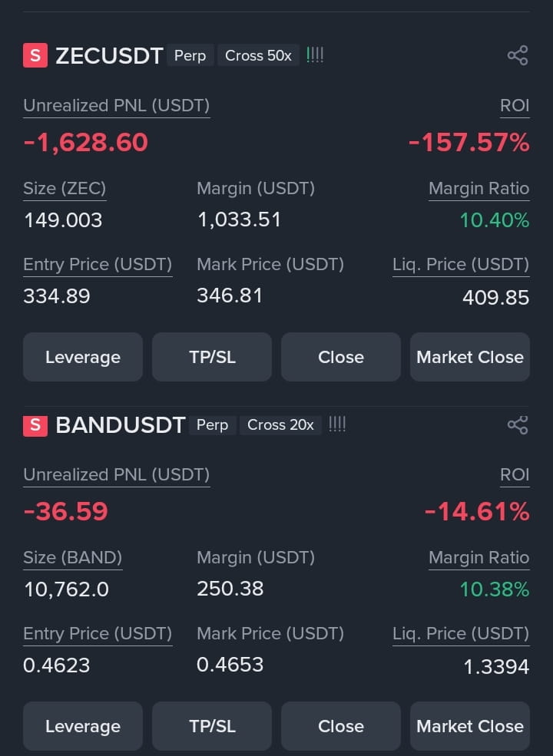Viewport: 553px width, 756px height.
Task: Market Close the ZECUSDT position
Action: tap(470, 357)
